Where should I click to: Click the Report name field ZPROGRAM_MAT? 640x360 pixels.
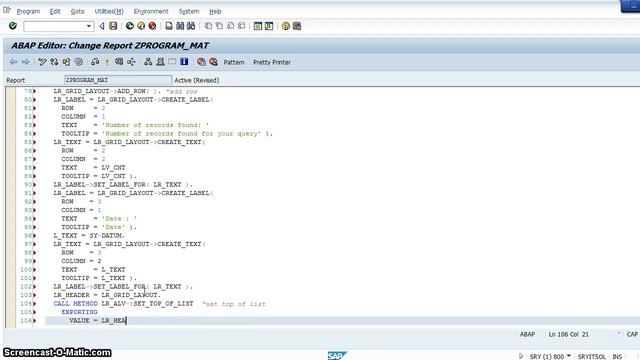(x=118, y=80)
